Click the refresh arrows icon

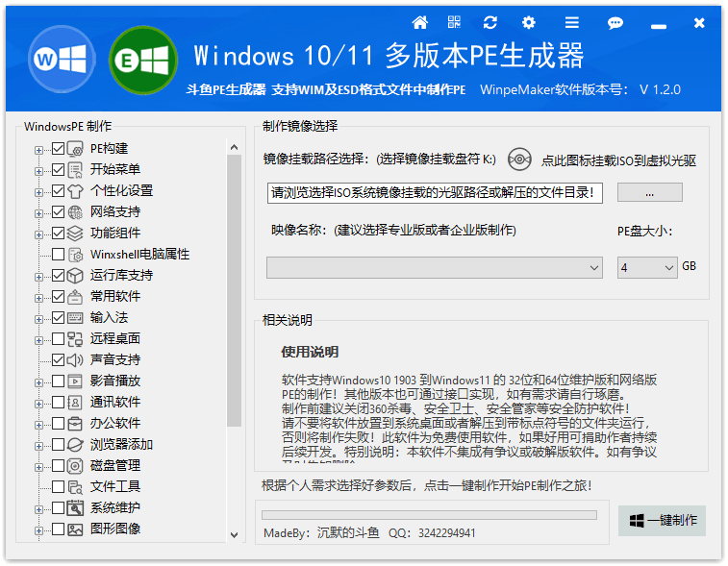coord(490,22)
